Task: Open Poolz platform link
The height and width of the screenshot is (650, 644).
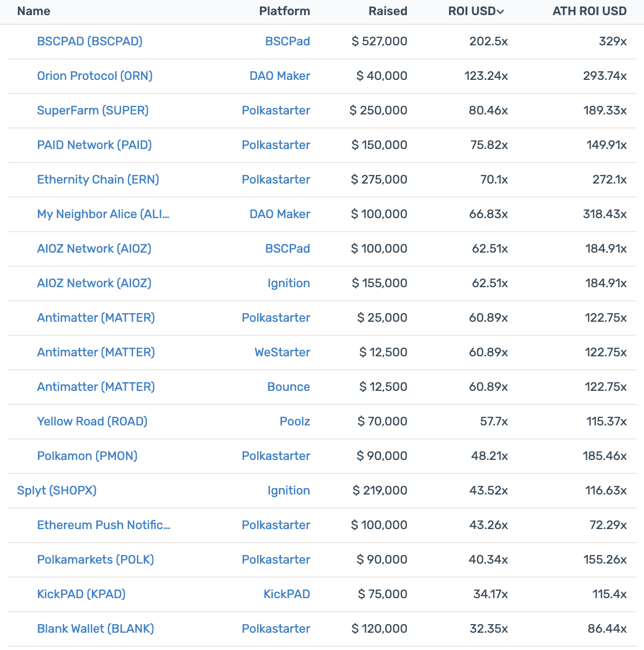Action: click(295, 421)
